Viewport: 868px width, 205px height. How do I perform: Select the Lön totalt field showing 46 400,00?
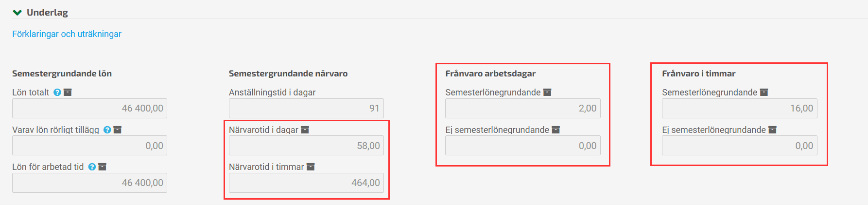pyautogui.click(x=89, y=108)
